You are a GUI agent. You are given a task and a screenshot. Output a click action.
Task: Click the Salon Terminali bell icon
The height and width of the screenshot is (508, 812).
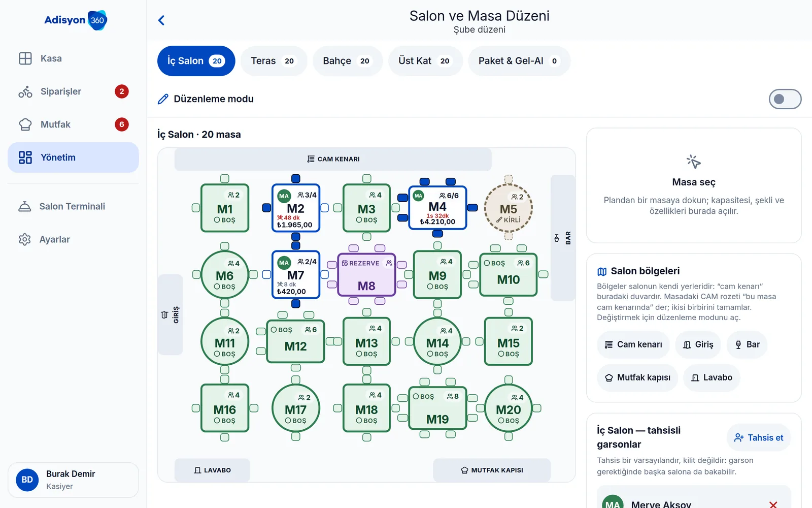click(x=25, y=206)
